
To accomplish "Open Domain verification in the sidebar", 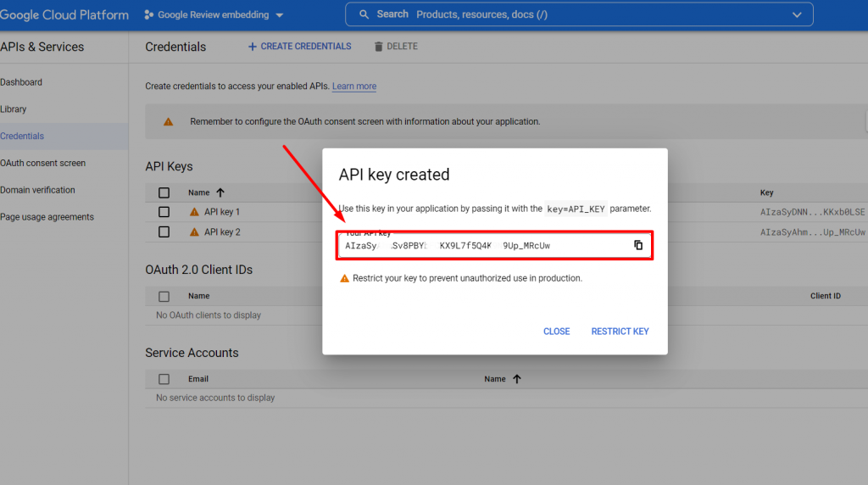I will click(x=37, y=190).
